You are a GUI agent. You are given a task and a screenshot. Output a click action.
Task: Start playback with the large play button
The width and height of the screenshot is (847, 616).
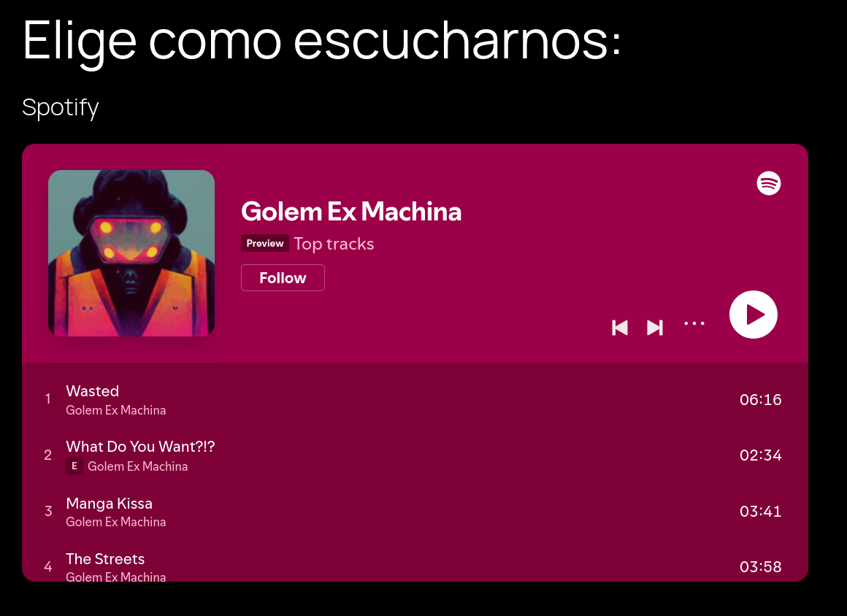click(753, 315)
